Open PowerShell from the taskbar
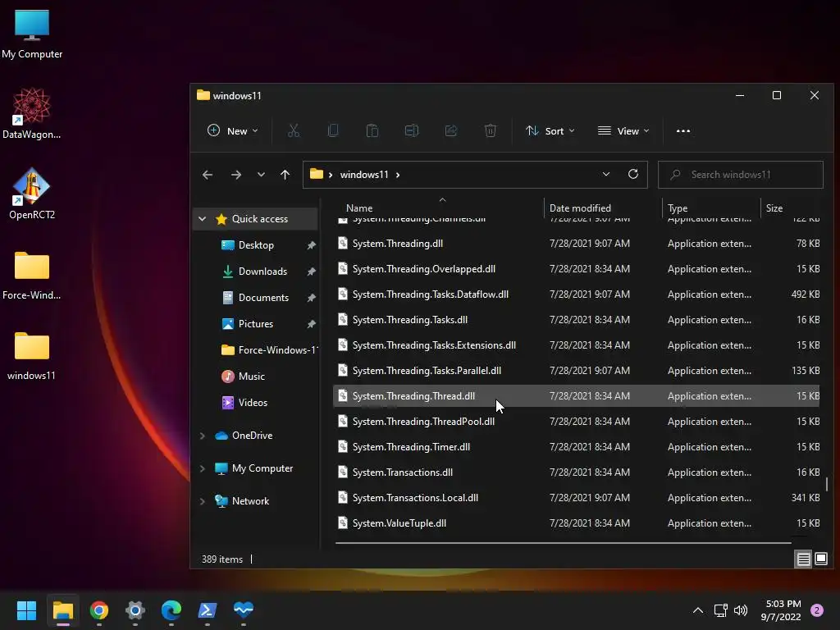This screenshot has height=630, width=840. [208, 610]
